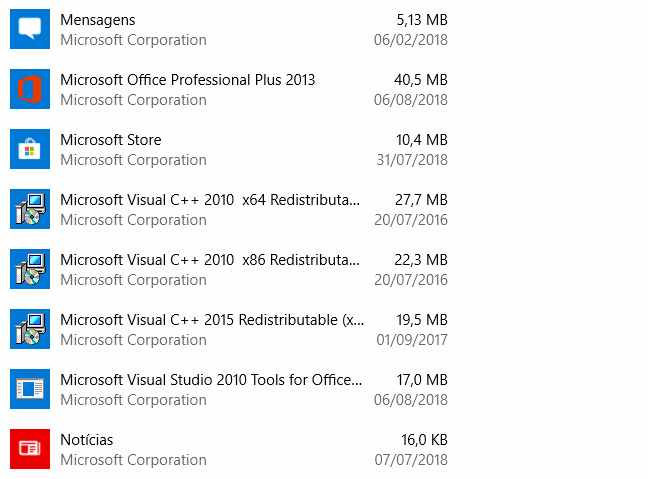Select Microsoft Visual Studio 2010 Tools for Office title

(211, 380)
